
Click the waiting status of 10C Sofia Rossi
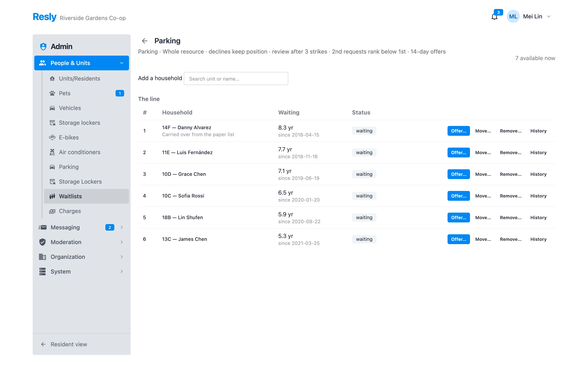[x=364, y=196]
